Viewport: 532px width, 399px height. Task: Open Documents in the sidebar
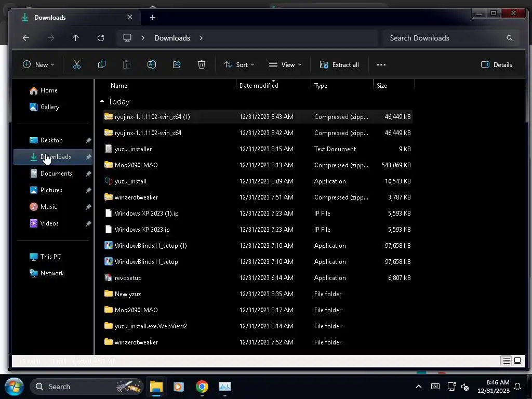tap(52, 174)
